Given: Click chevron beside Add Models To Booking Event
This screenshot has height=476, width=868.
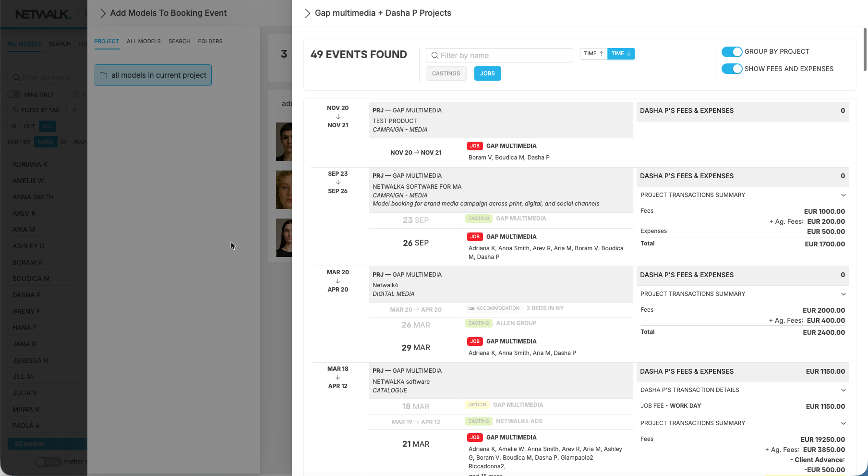Looking at the screenshot, I should coord(102,13).
